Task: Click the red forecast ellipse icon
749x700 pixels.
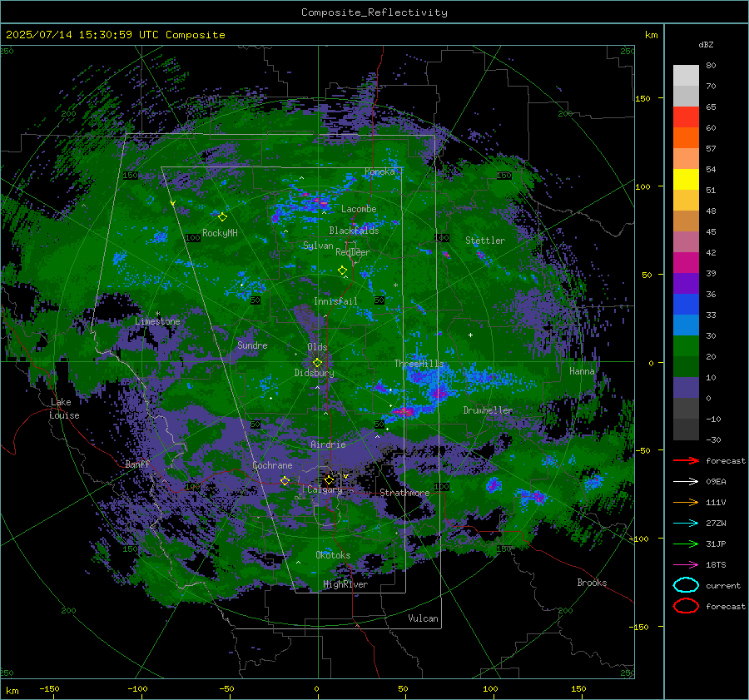Action: 686,606
